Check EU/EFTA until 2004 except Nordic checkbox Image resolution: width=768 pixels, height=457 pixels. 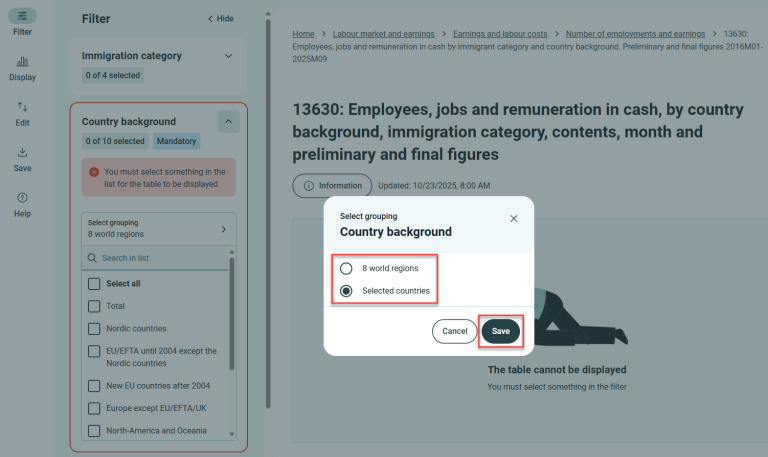click(94, 351)
